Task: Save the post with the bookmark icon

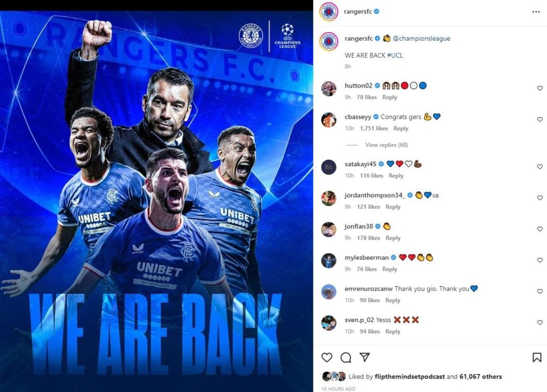Action: [x=537, y=357]
